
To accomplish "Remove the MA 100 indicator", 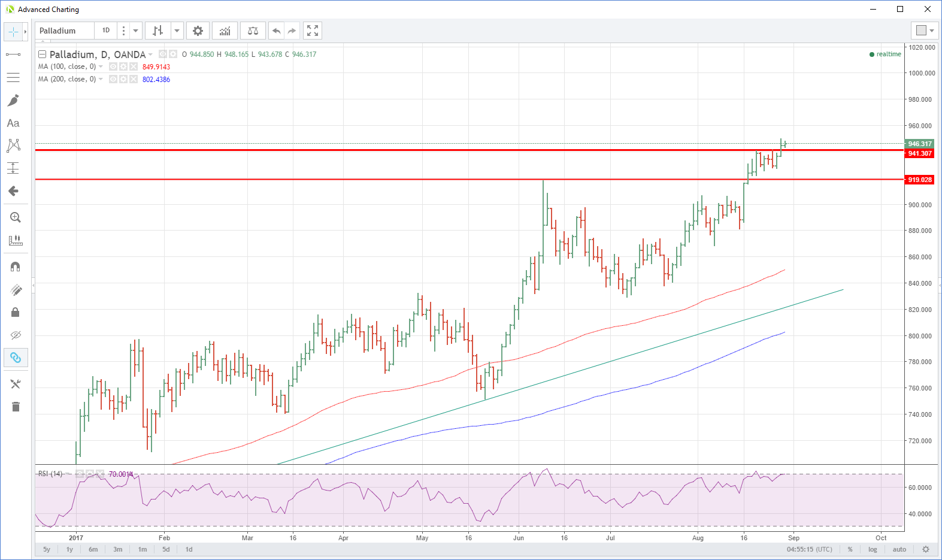I will [x=134, y=66].
